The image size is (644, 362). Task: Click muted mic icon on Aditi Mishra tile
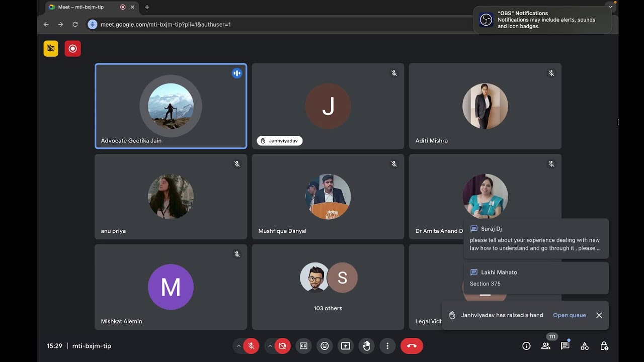551,73
